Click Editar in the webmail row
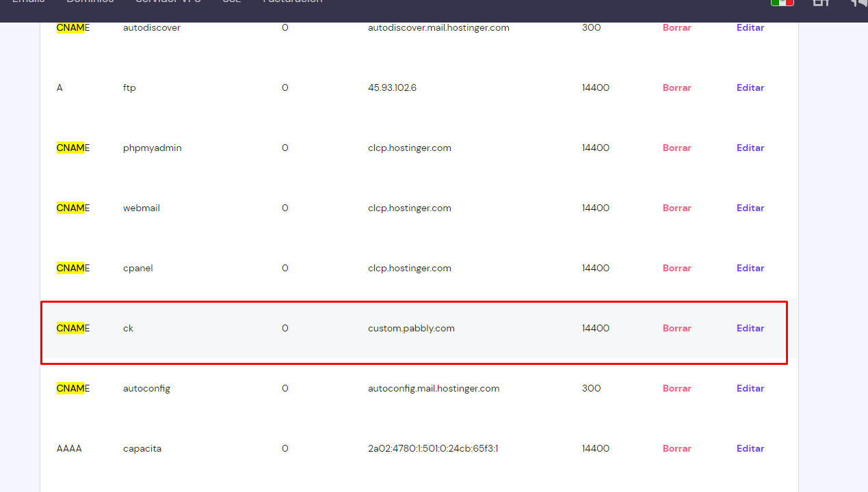This screenshot has height=492, width=868. (750, 208)
